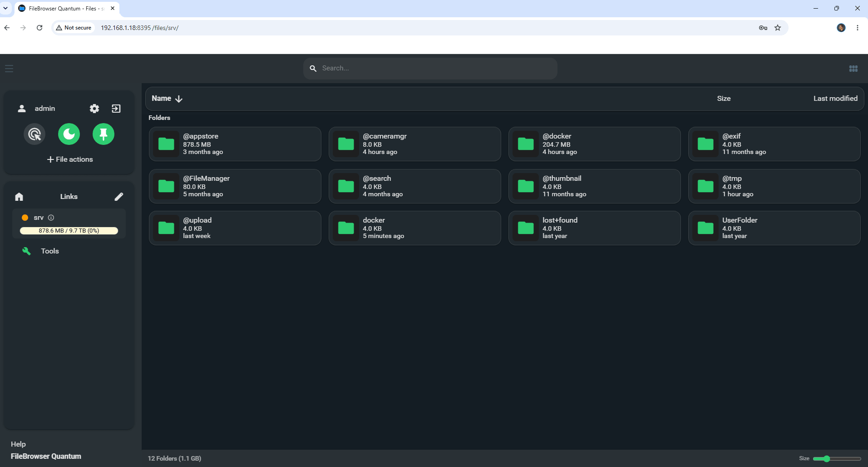This screenshot has width=868, height=467.
Task: Open FileBrowser Quantum link in footer
Action: coord(46,457)
